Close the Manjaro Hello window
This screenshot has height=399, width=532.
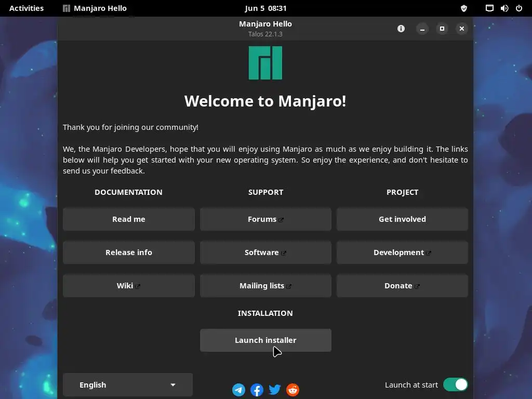(x=461, y=29)
